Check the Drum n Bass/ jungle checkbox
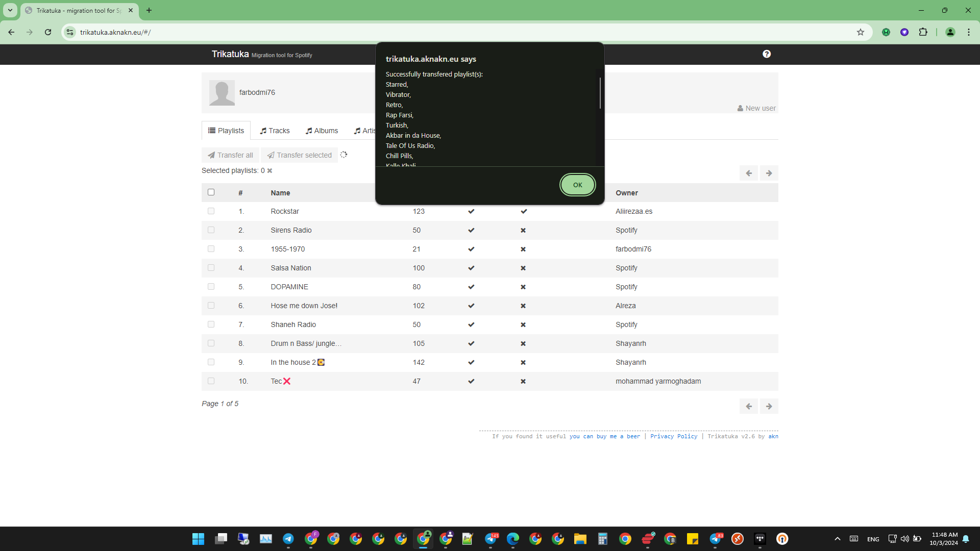The width and height of the screenshot is (980, 551). tap(211, 343)
